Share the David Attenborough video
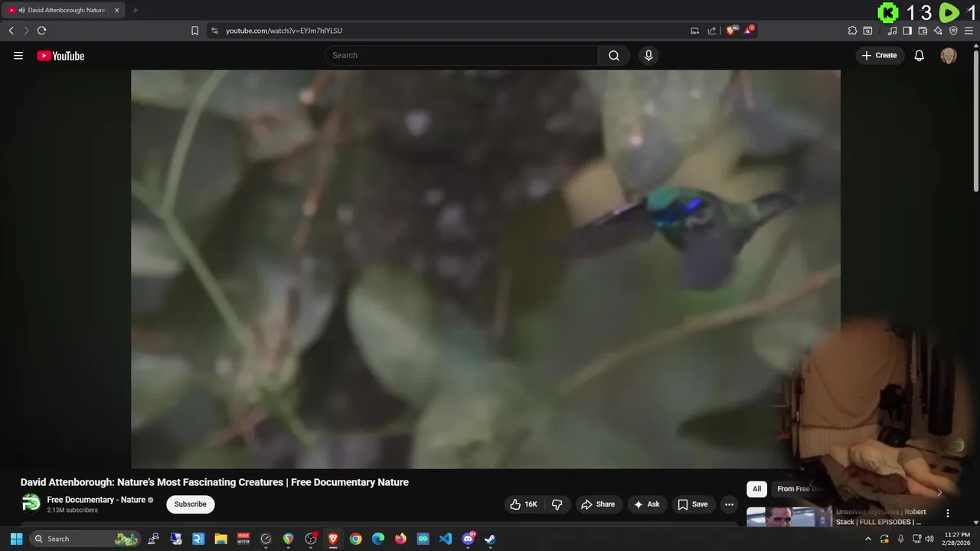The image size is (980, 551). point(598,504)
